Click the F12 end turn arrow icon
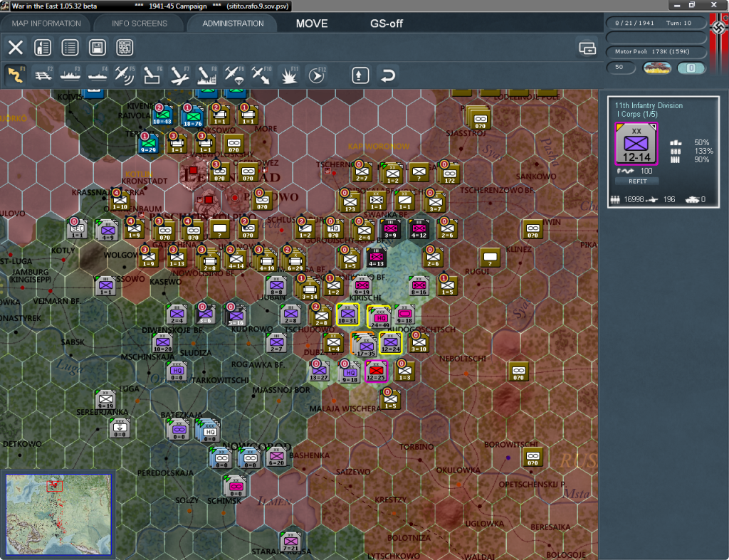Viewport: 729px width, 560px height. coord(317,75)
